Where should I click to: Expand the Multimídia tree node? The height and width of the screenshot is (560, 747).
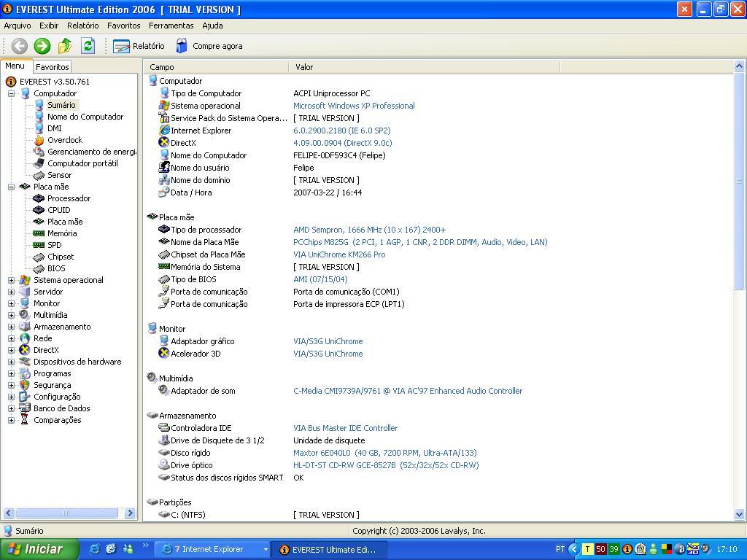coord(11,315)
